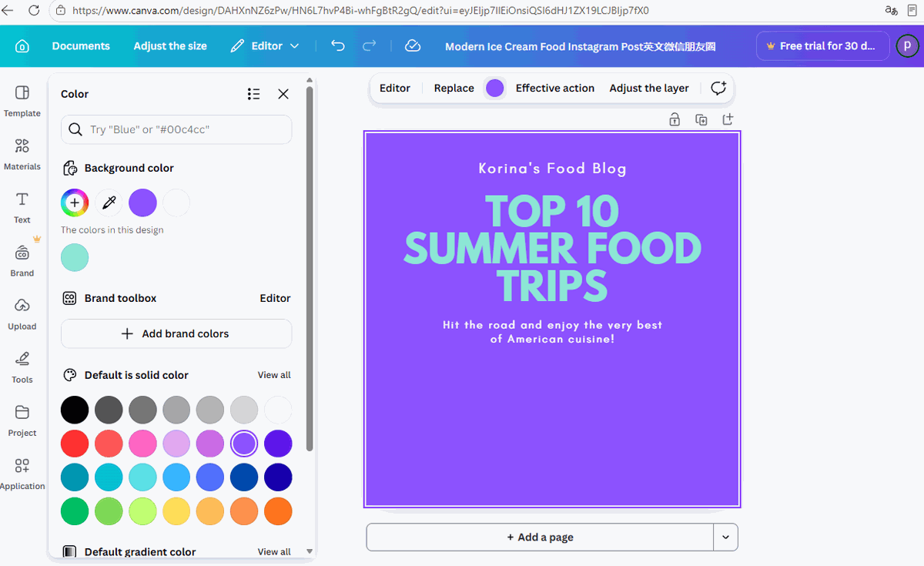
Task: Open the Upload sidebar panel
Action: pyautogui.click(x=22, y=313)
